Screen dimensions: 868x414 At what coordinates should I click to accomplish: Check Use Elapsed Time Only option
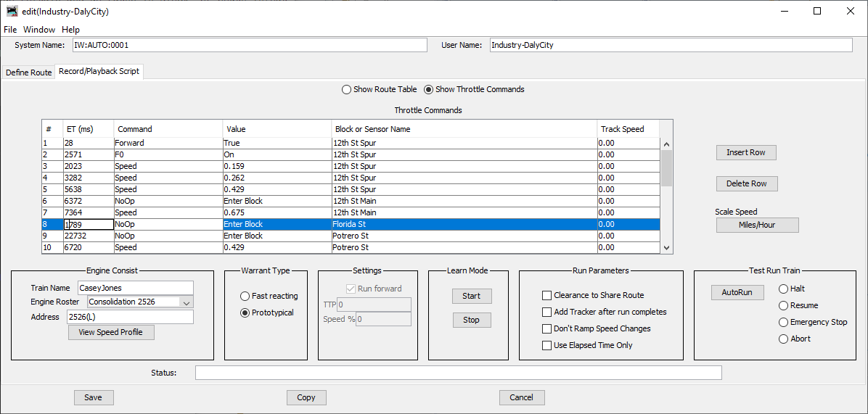[x=547, y=346]
